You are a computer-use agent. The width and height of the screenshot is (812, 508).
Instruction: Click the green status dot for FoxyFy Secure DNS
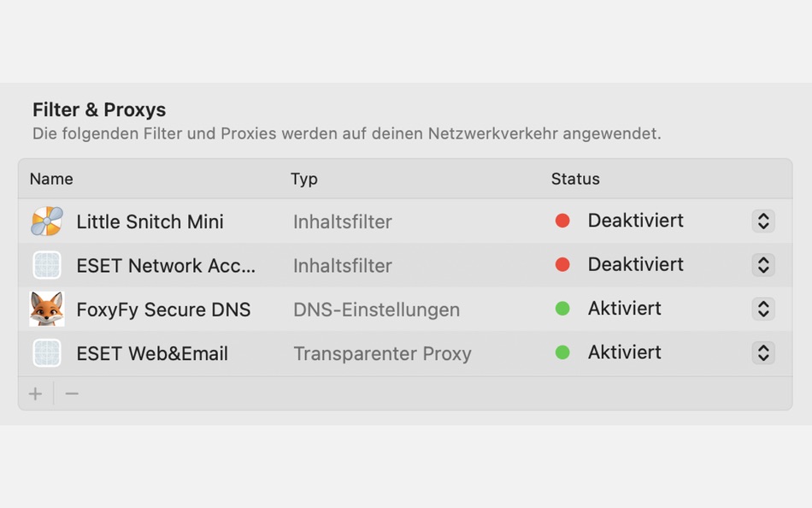click(x=562, y=308)
